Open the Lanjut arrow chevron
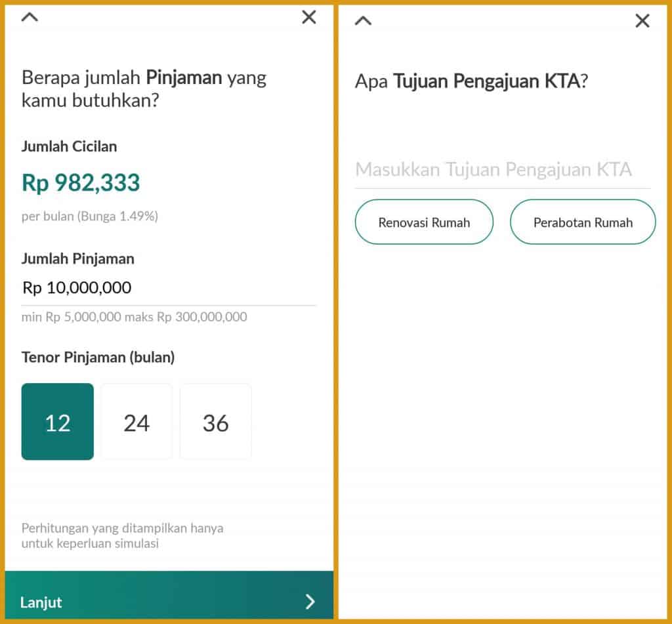672x624 pixels. pyautogui.click(x=310, y=602)
